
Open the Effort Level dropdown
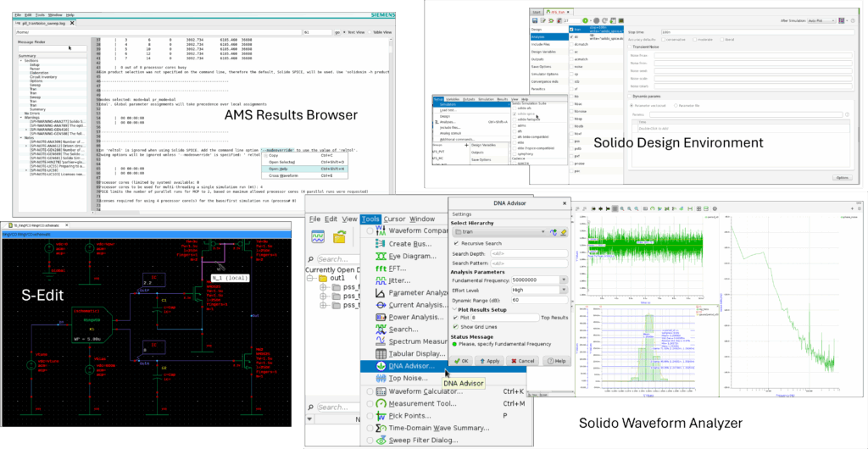pyautogui.click(x=564, y=290)
